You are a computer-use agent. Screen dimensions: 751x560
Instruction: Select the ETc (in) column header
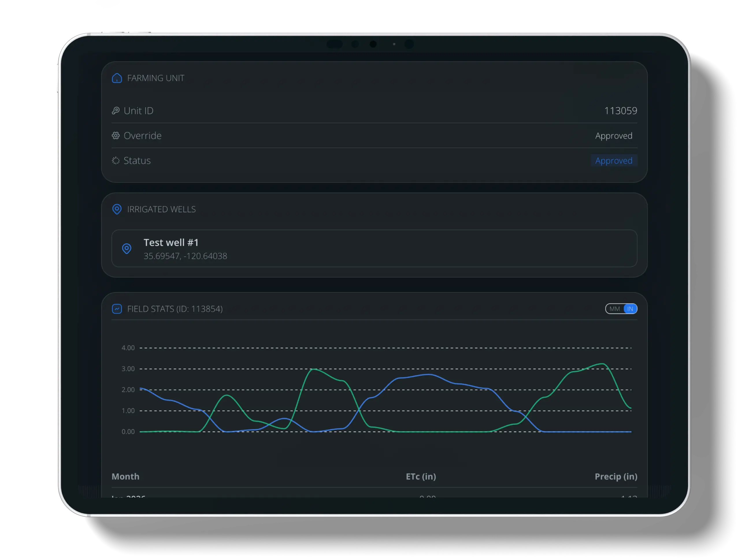click(x=421, y=476)
